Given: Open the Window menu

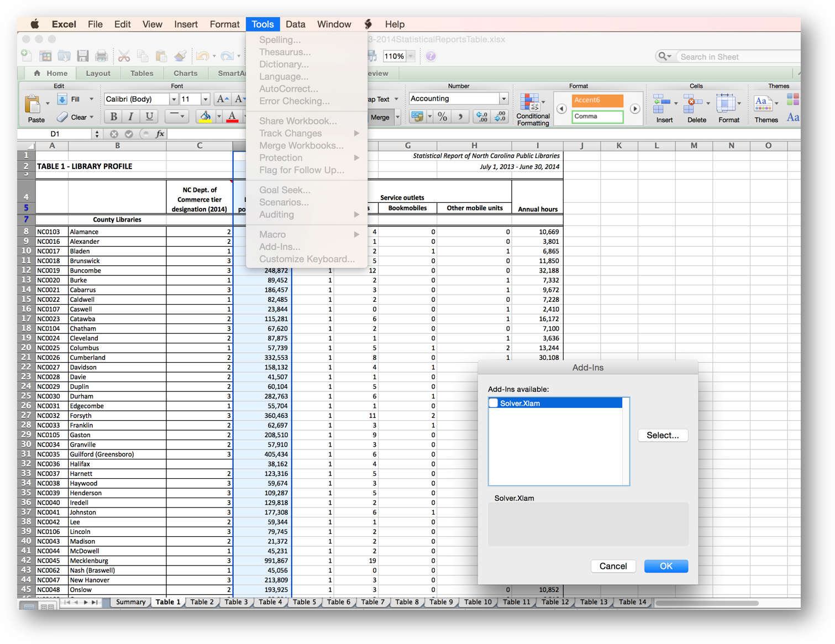Looking at the screenshot, I should pos(334,24).
